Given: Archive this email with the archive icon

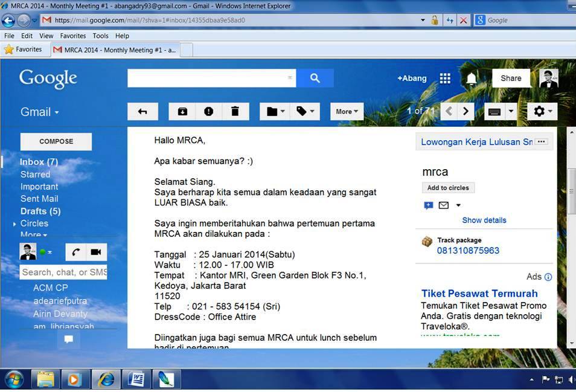Looking at the screenshot, I should [182, 111].
